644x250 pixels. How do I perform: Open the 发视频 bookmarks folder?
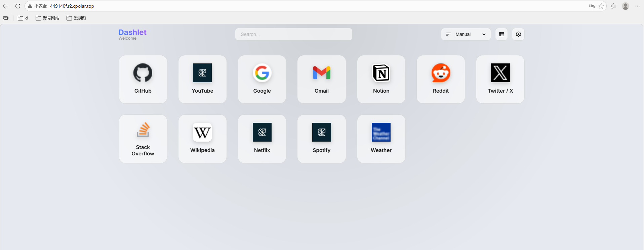76,18
